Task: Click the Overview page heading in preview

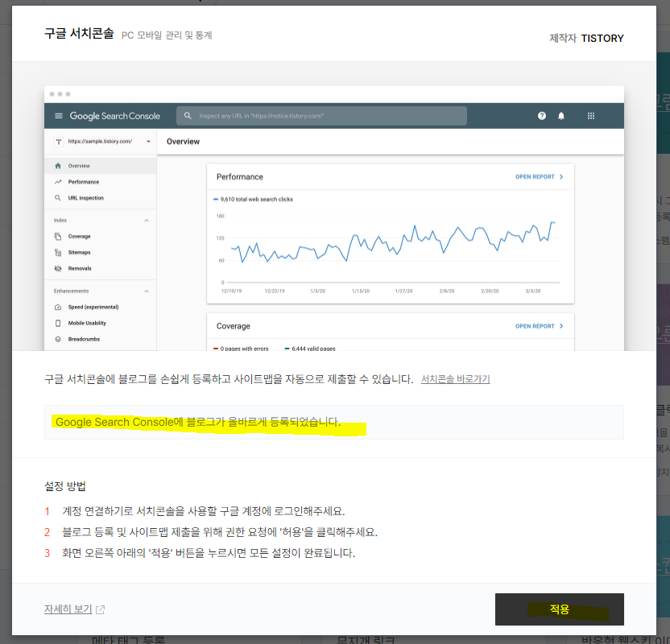Action: 183,142
